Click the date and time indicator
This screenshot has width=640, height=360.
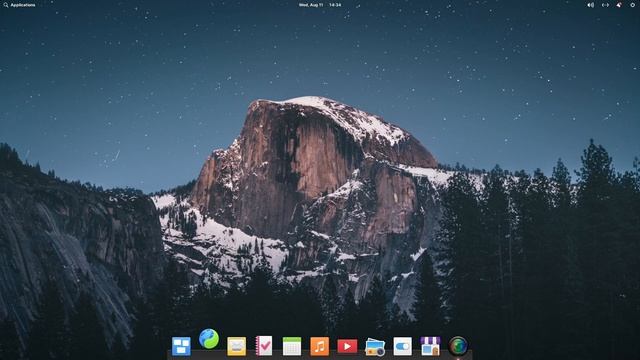coord(320,5)
